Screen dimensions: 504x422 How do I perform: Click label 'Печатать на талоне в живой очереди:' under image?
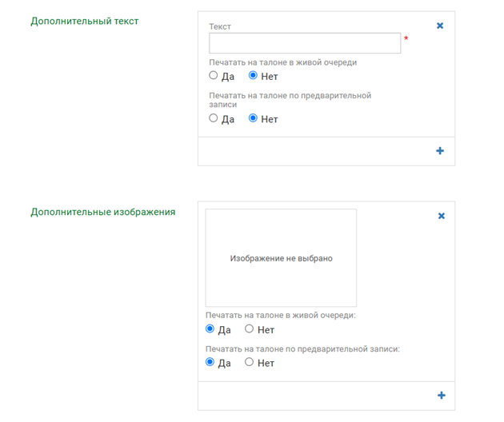(x=280, y=315)
